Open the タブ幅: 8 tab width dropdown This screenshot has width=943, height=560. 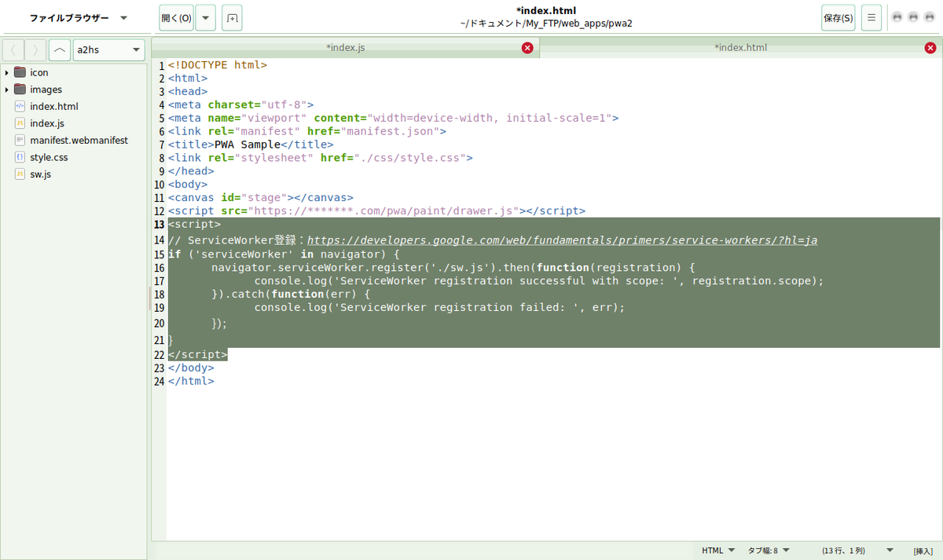point(769,551)
